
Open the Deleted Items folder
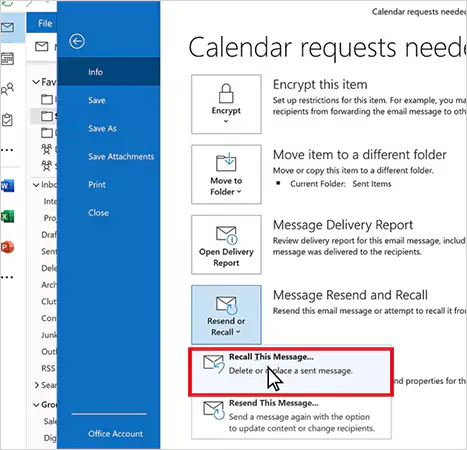coord(49,268)
